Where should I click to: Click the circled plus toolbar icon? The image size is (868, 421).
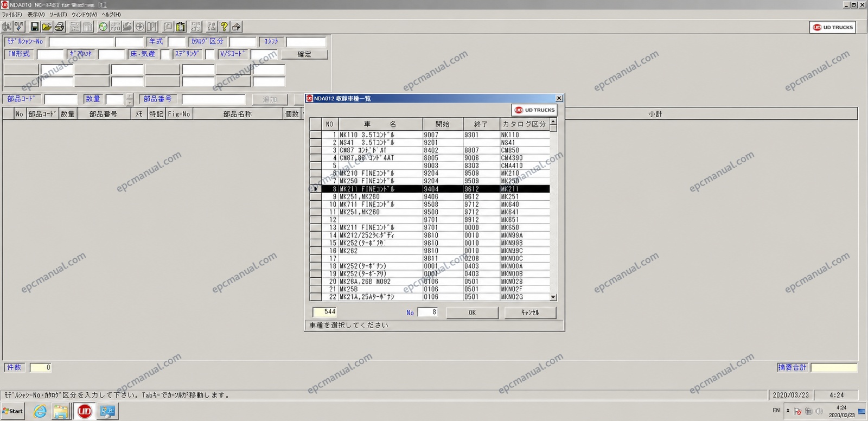pyautogui.click(x=140, y=26)
